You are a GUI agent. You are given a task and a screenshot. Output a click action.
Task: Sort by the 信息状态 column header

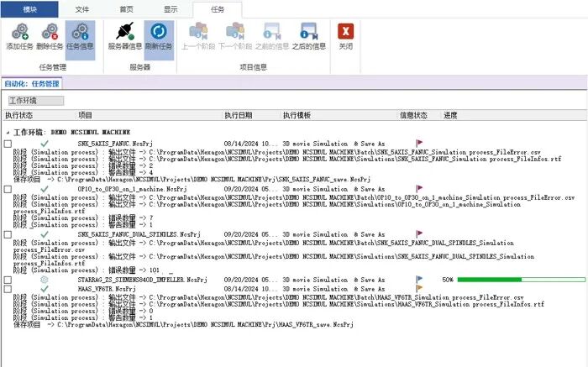pyautogui.click(x=413, y=115)
